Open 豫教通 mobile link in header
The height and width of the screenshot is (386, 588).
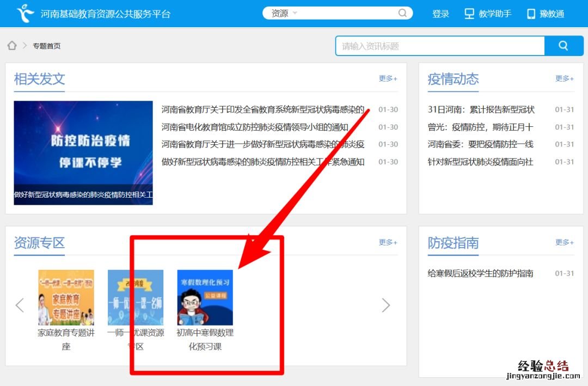click(x=545, y=14)
